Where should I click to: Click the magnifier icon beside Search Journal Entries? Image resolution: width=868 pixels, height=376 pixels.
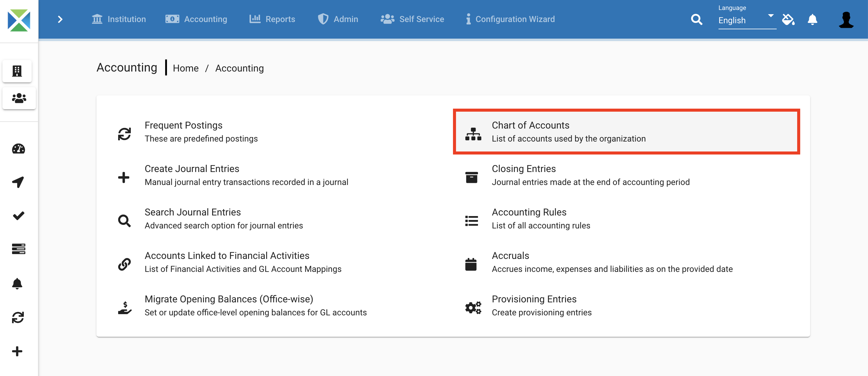[124, 221]
